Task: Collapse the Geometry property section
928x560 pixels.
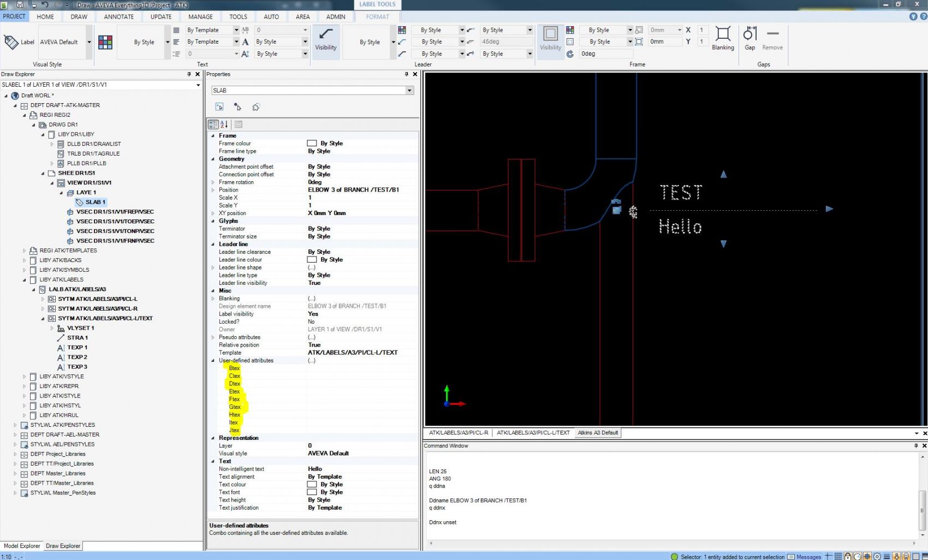Action: pyautogui.click(x=213, y=159)
